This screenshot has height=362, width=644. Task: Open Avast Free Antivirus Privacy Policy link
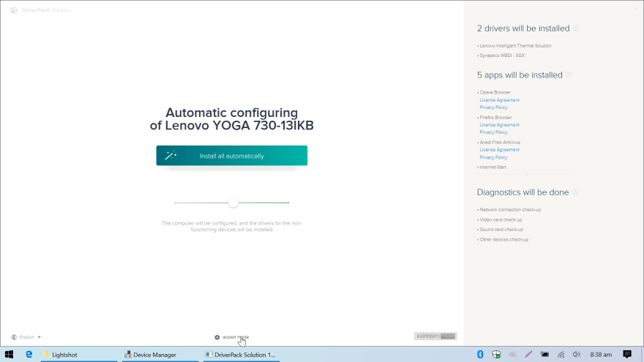(x=493, y=157)
